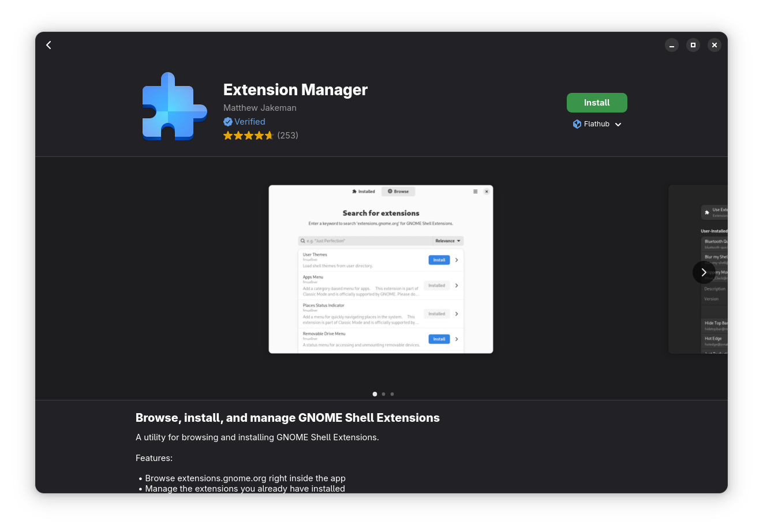The image size is (763, 532).
Task: Maximize the software window
Action: (x=693, y=45)
